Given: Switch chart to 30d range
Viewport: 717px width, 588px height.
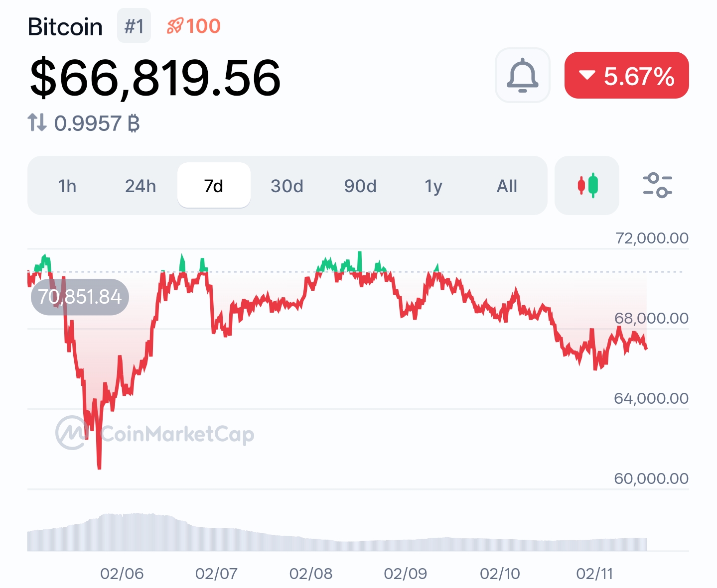Looking at the screenshot, I should point(287,186).
